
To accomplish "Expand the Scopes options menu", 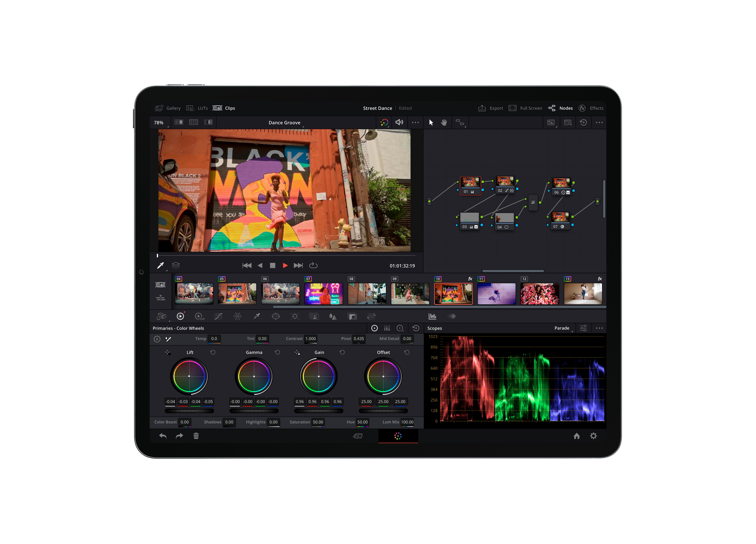I will click(600, 329).
